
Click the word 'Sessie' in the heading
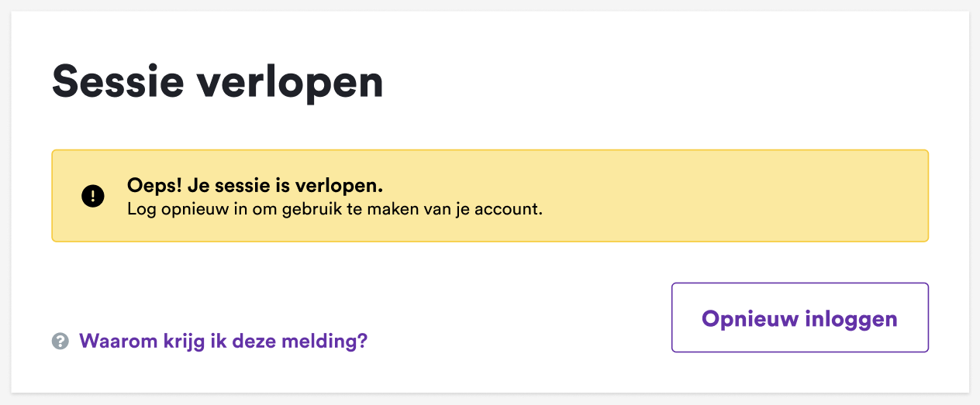[x=116, y=81]
